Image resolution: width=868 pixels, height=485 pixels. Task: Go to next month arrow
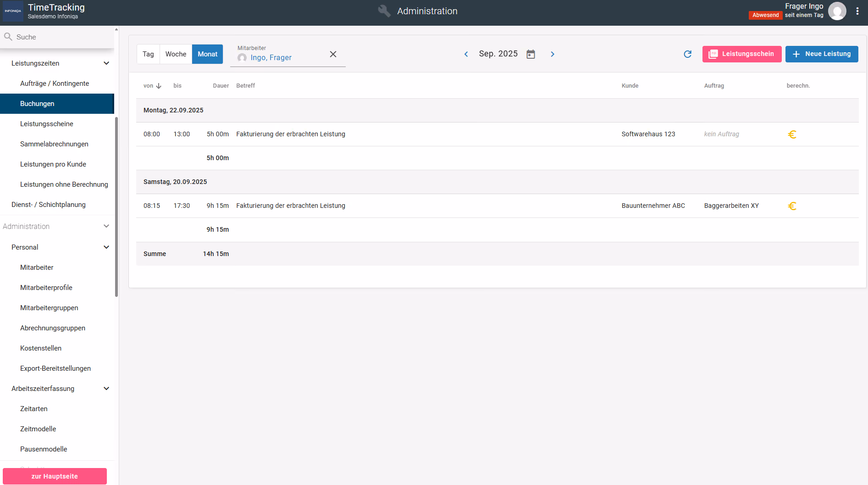[x=553, y=54]
